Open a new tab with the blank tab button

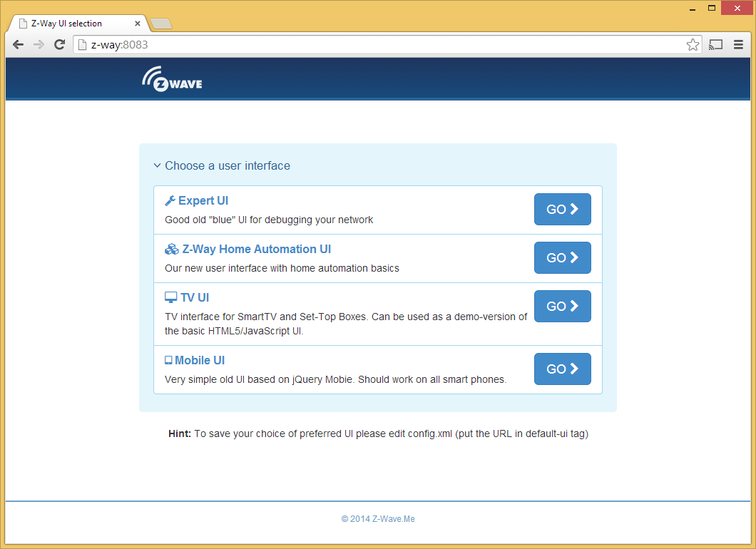point(161,23)
